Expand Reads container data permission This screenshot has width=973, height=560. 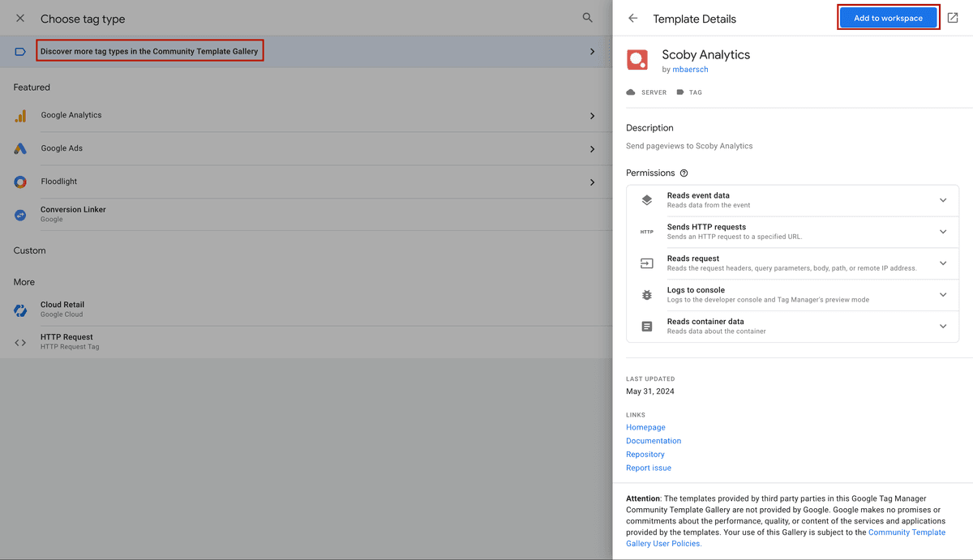pos(943,327)
